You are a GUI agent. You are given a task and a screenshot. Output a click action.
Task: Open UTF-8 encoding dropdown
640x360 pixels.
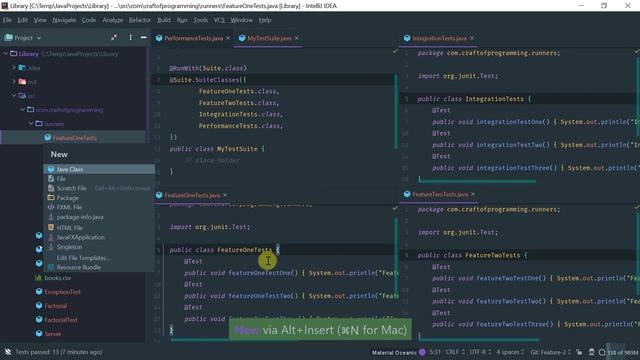[480, 352]
